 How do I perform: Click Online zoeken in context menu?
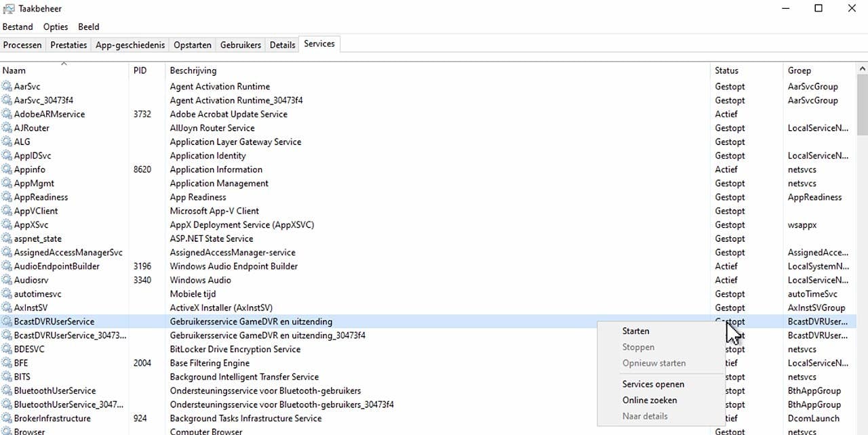pos(649,400)
